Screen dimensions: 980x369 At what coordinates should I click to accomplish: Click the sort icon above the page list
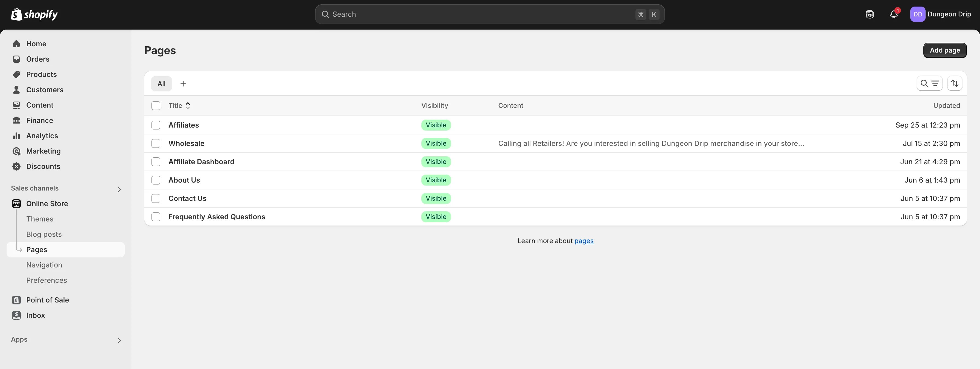(x=955, y=83)
